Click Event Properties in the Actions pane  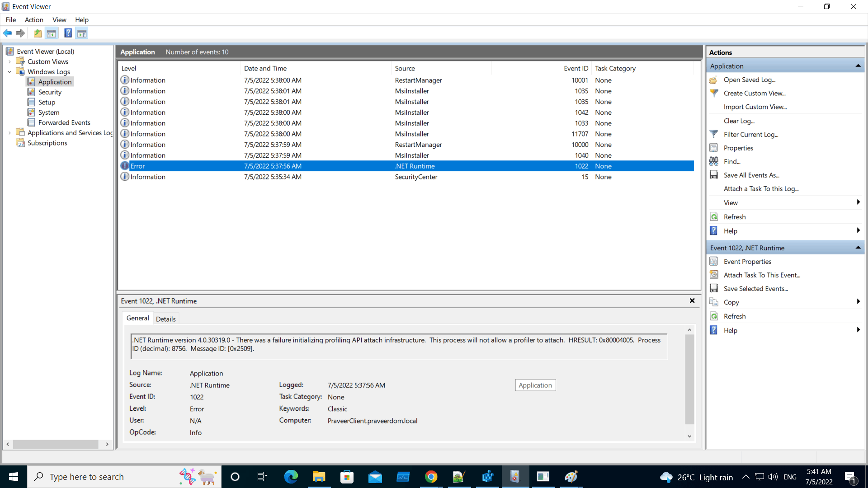coord(747,262)
